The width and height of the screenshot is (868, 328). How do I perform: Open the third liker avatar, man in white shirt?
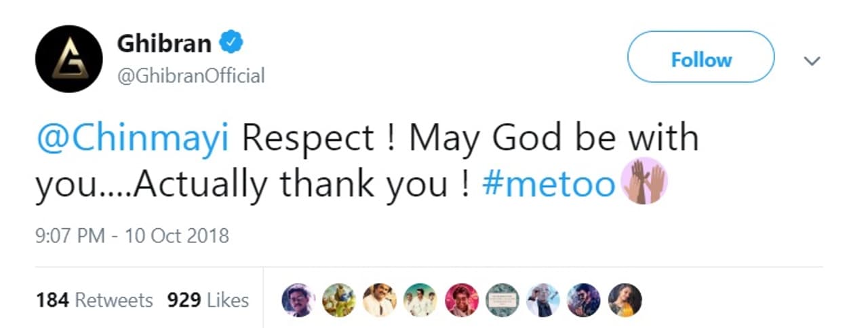pos(380,300)
